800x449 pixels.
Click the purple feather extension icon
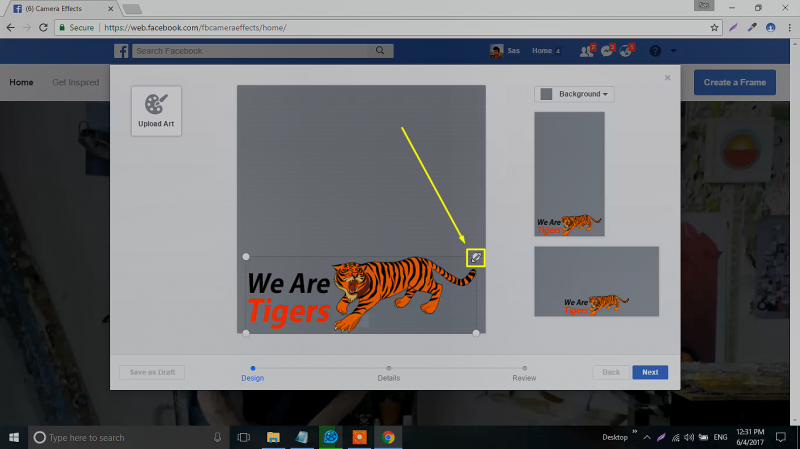pos(733,28)
